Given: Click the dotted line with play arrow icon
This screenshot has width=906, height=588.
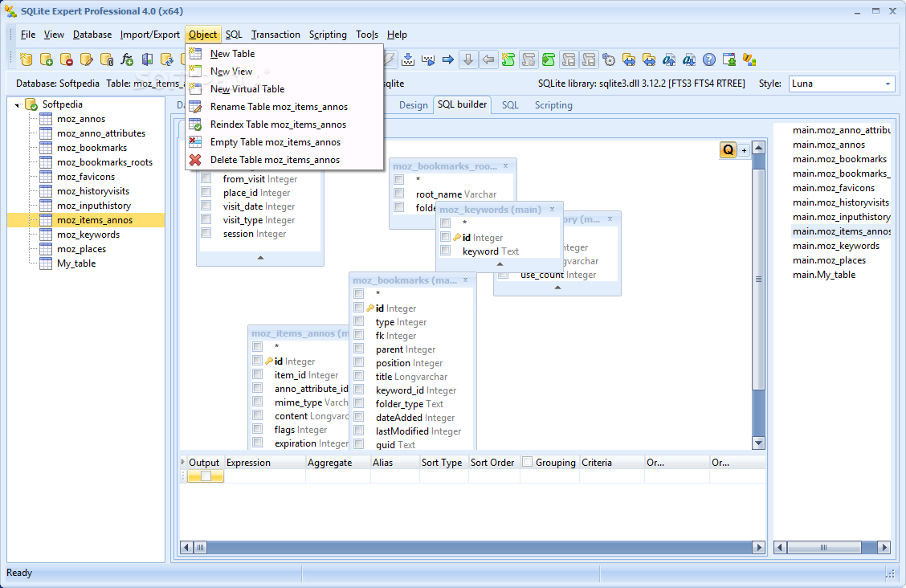Looking at the screenshot, I should pos(428,59).
